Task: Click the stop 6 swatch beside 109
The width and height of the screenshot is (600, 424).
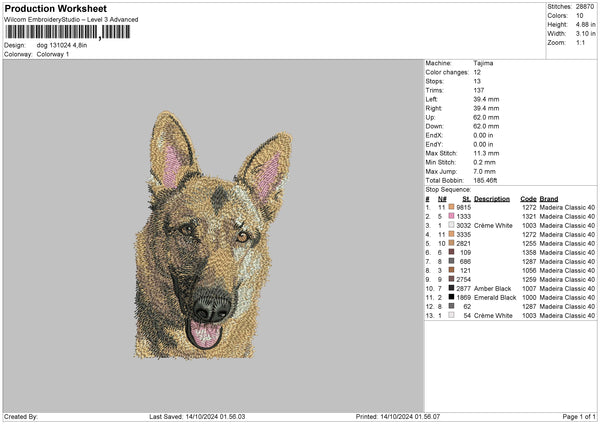Action: click(452, 252)
